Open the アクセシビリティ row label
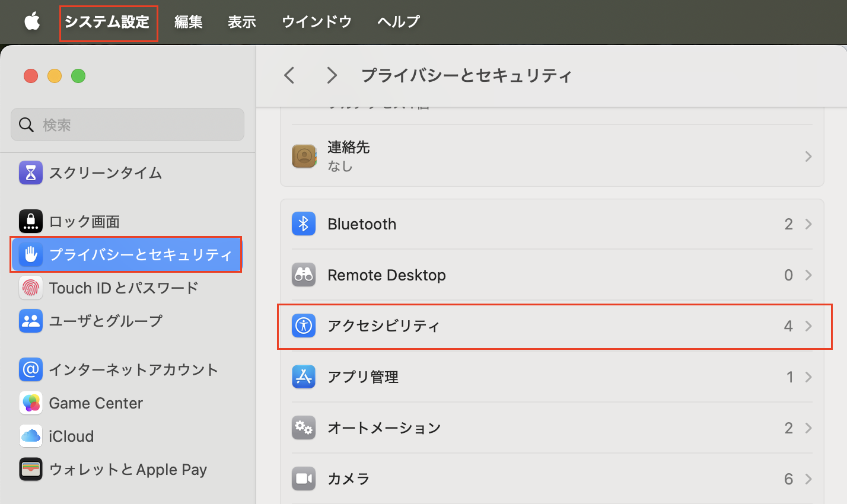 coord(384,326)
